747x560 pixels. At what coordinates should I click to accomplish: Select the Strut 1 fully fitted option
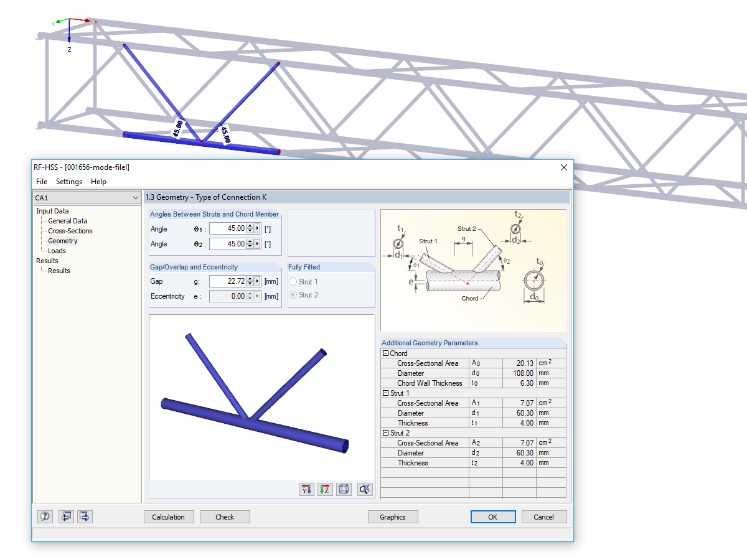pyautogui.click(x=293, y=282)
